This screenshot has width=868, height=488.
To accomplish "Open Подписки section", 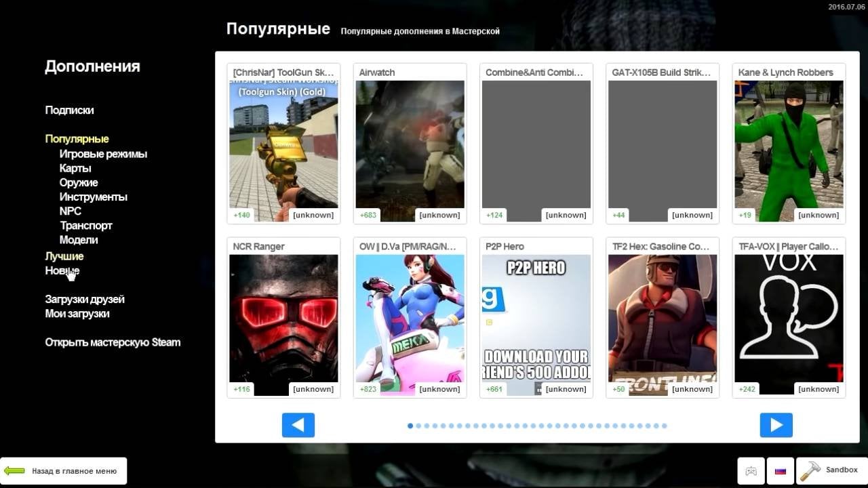I will (x=69, y=110).
